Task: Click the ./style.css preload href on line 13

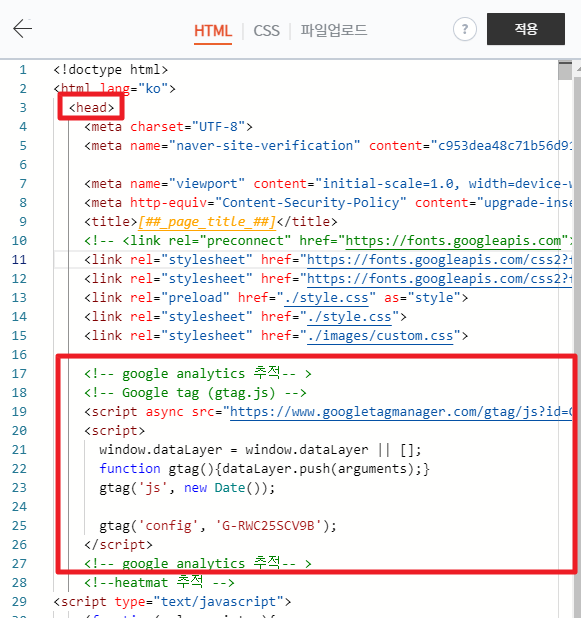Action: tap(326, 298)
